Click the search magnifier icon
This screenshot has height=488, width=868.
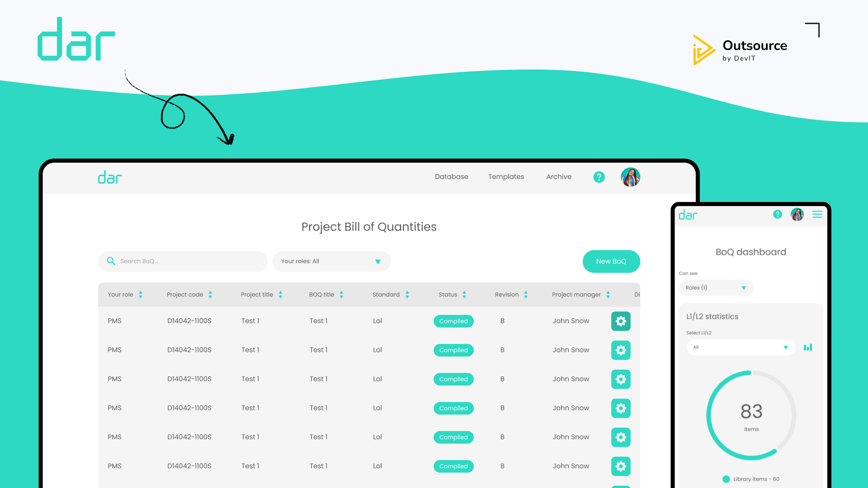pyautogui.click(x=111, y=261)
